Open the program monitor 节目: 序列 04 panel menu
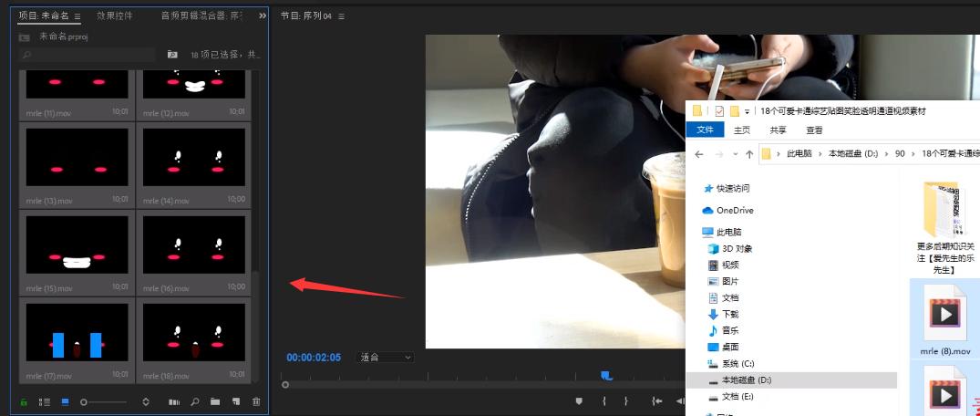Viewport: 980px width, 416px height. (341, 16)
